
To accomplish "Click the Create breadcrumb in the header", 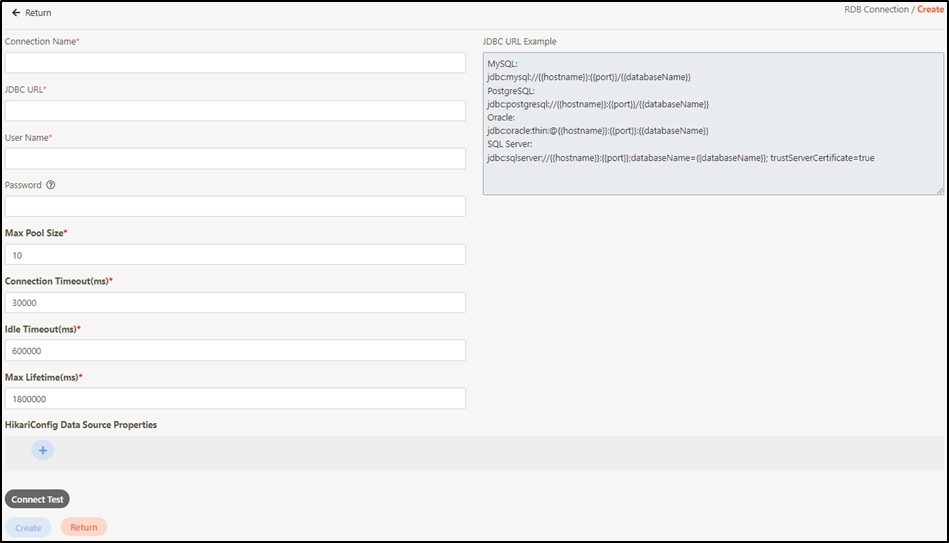I will 930,9.
